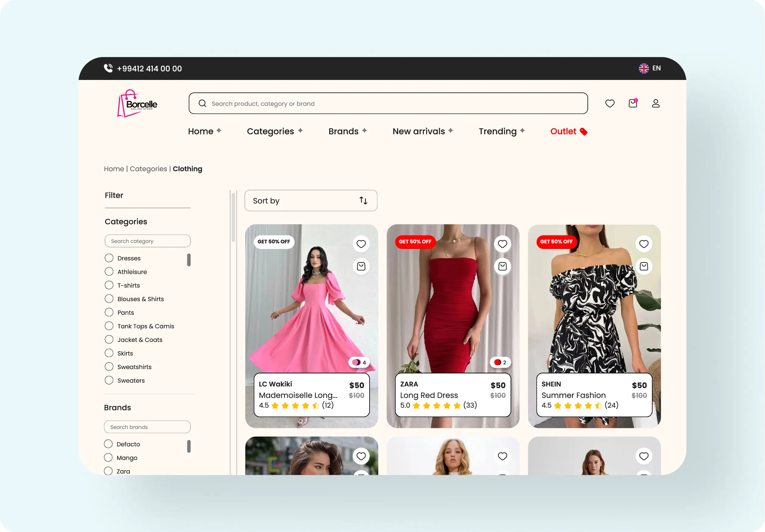Click heart on second-row brunette model card
The height and width of the screenshot is (532, 765).
pos(361,456)
